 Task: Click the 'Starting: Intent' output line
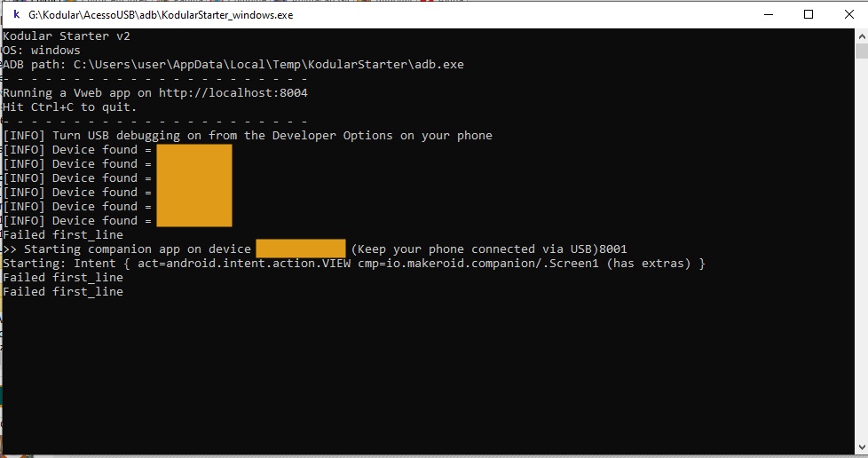coord(354,263)
